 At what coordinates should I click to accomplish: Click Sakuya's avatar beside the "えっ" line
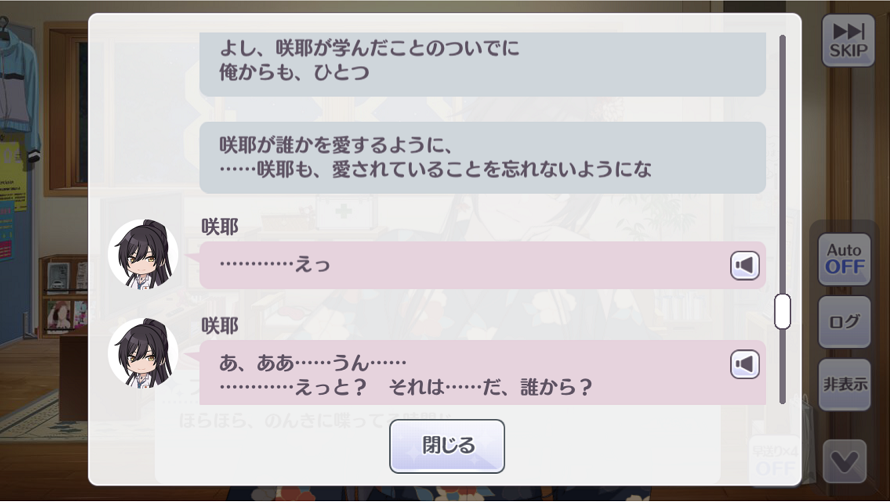tap(143, 255)
